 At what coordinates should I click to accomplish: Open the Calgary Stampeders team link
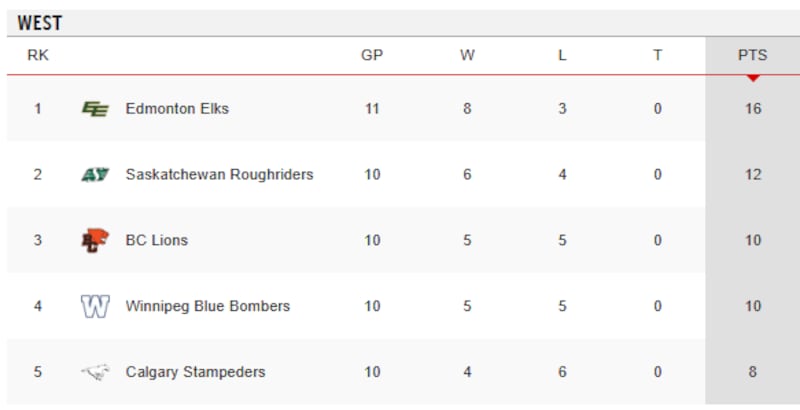pyautogui.click(x=195, y=372)
